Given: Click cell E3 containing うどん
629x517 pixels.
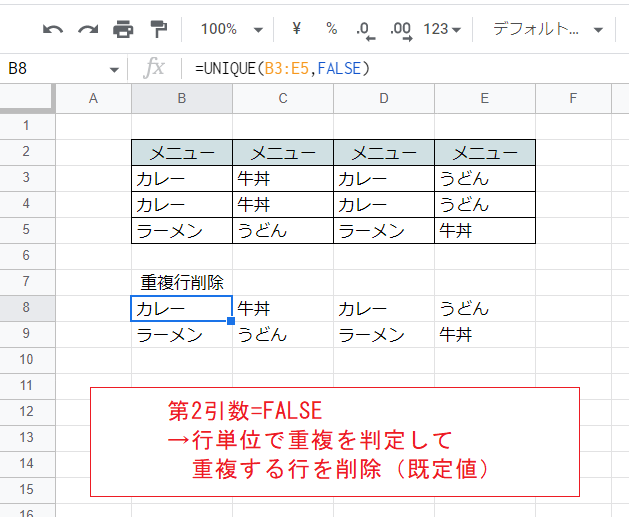Looking at the screenshot, I should coord(485,178).
